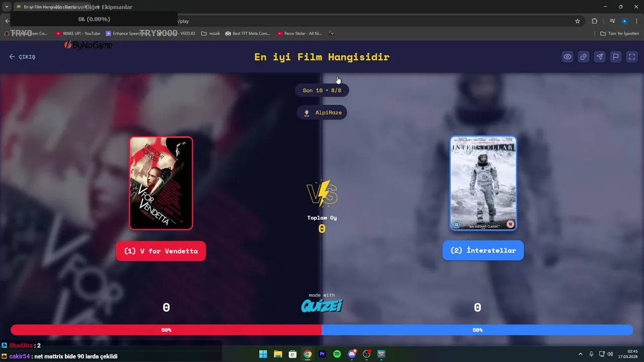Open OBS Studio from taskbar

coord(367,354)
